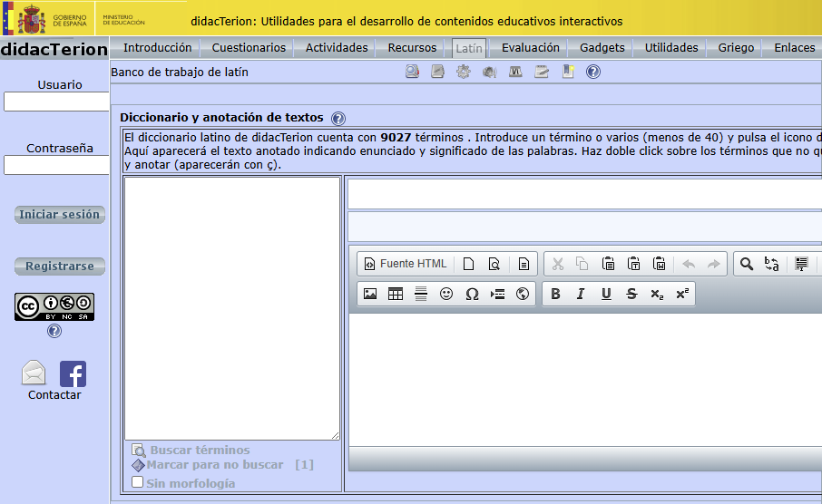
Task: Toggle Strikethrough formatting
Action: [x=631, y=294]
